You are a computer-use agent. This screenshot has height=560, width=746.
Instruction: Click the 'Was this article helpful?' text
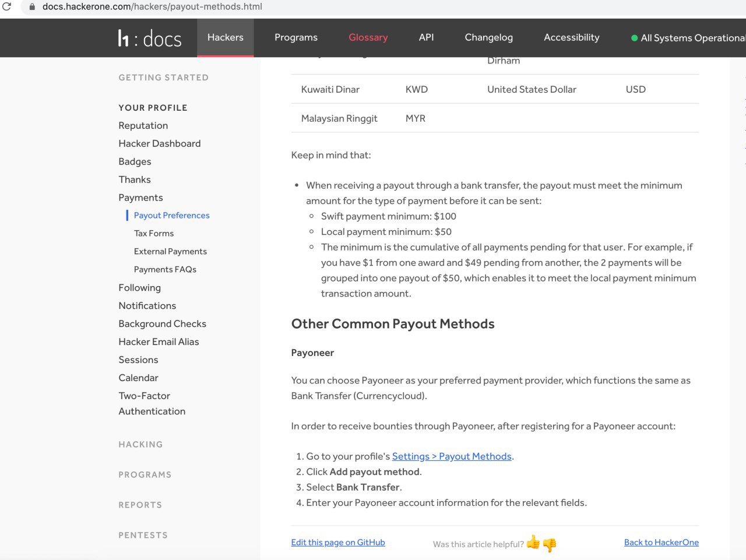478,544
